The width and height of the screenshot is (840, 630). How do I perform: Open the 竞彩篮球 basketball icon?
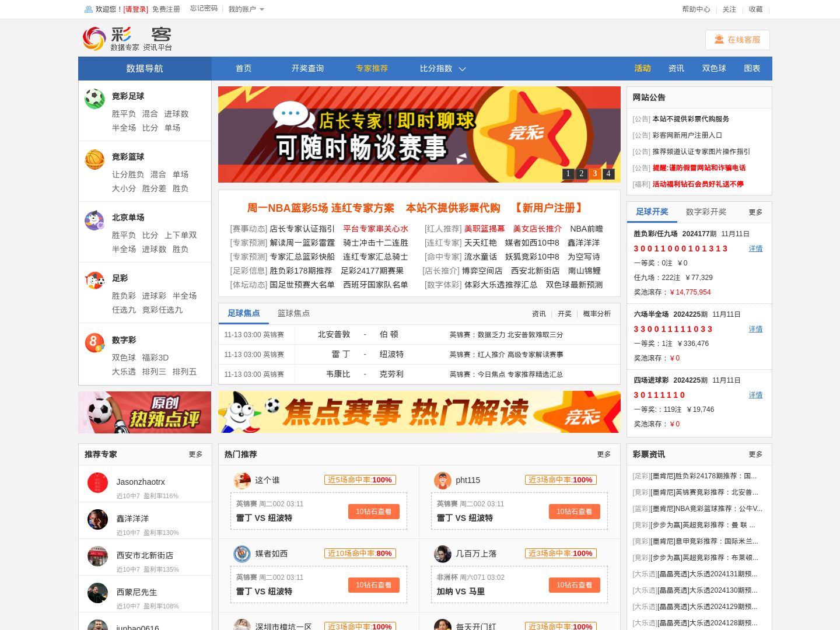94,159
